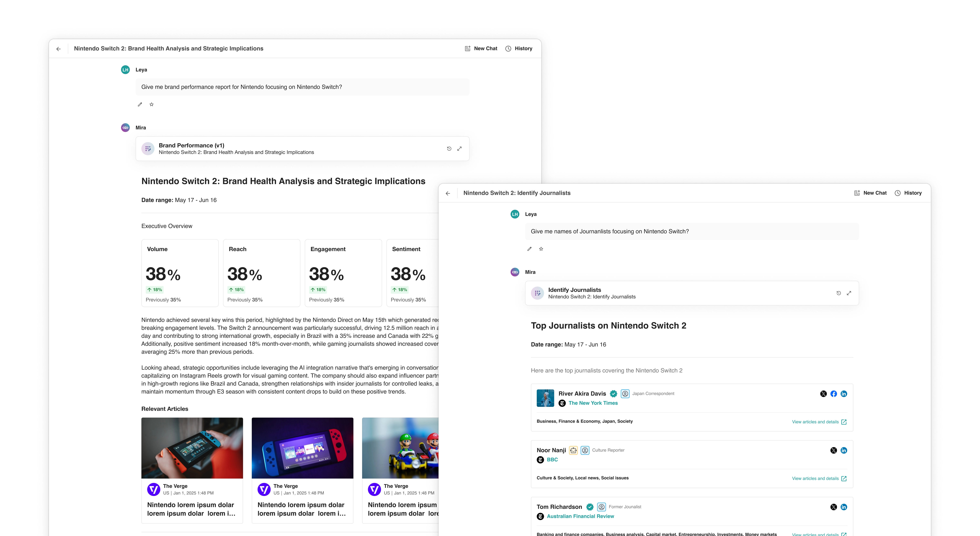
Task: Open first Verge article thumbnail
Action: point(192,448)
